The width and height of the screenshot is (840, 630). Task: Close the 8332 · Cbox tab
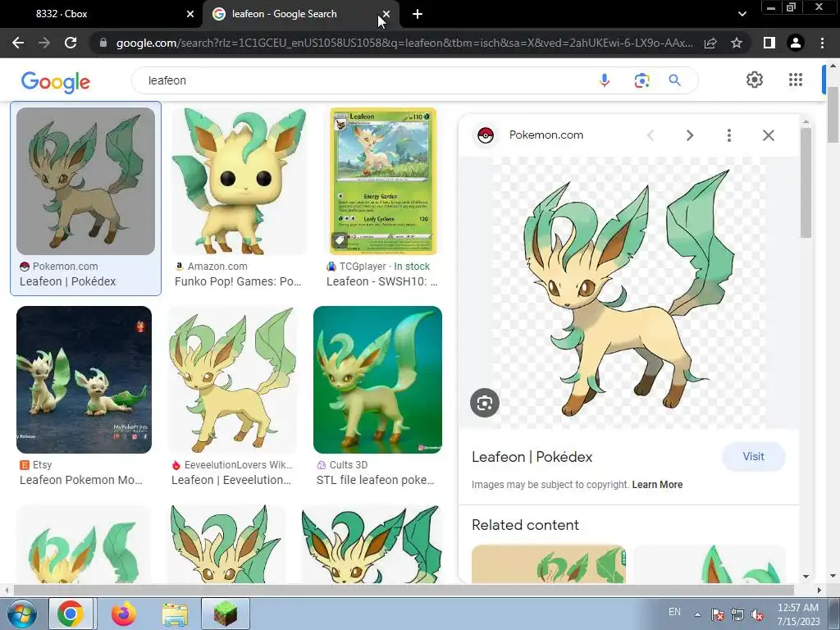tap(190, 14)
